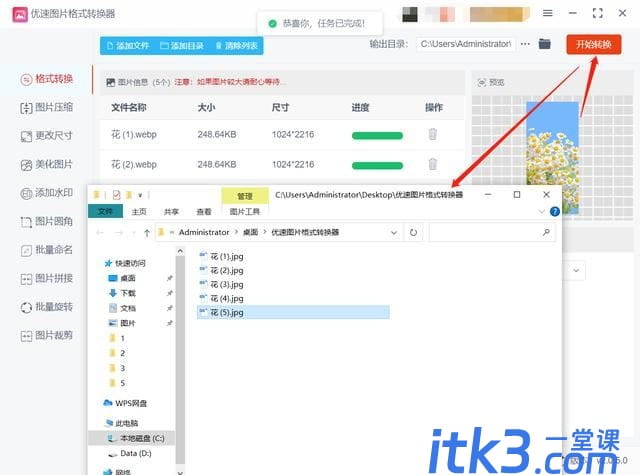The width and height of the screenshot is (640, 475).
Task: Open the 共享 ribbon tab in Explorer
Action: point(171,211)
